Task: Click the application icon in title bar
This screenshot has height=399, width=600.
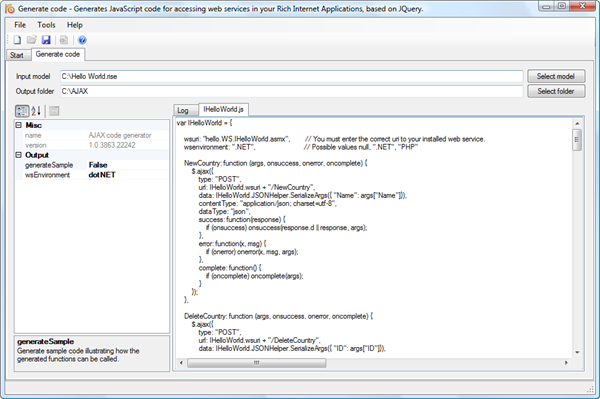Action: [10, 8]
